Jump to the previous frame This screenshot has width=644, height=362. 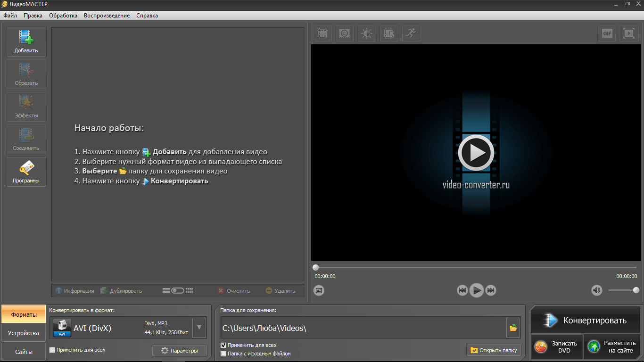click(462, 290)
